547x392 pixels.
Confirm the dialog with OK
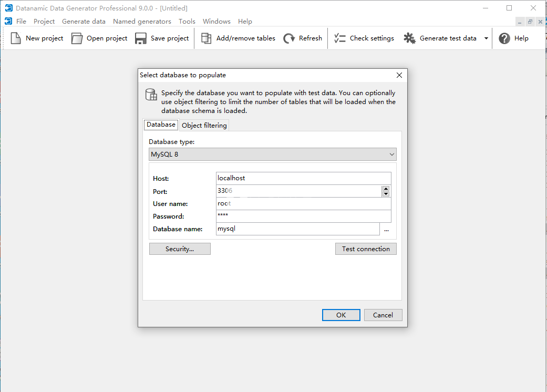[341, 315]
